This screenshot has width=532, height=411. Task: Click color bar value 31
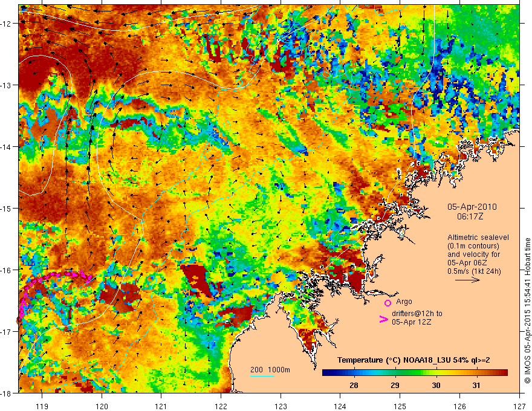[477, 385]
